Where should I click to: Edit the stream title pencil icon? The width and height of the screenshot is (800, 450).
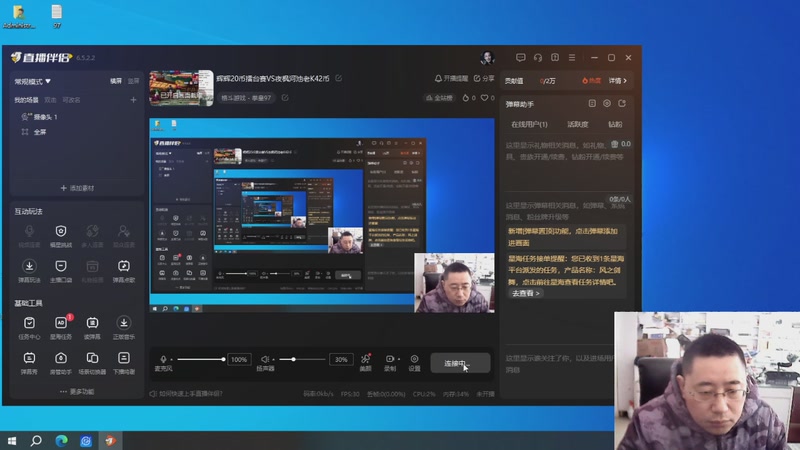(x=338, y=78)
